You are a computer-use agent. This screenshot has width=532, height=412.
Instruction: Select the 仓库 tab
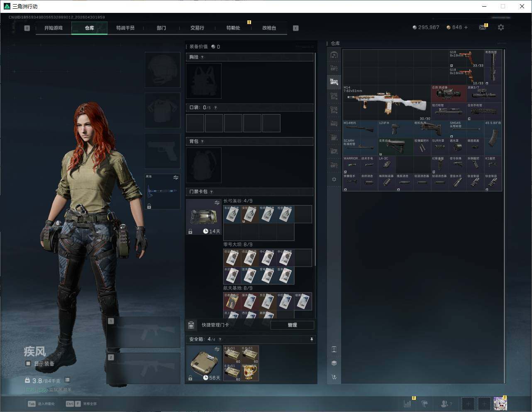[x=90, y=28]
